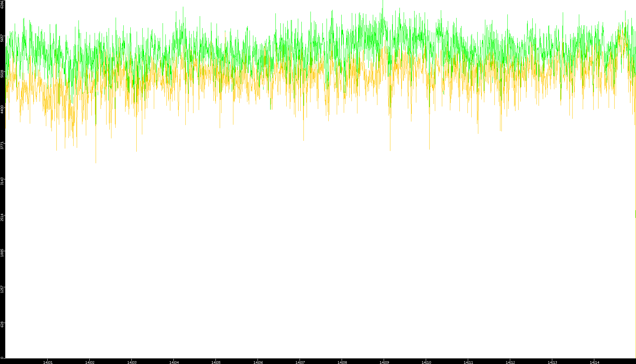Select the 14:05 time axis label
Viewport: 636px width, 364px height.
click(216, 362)
